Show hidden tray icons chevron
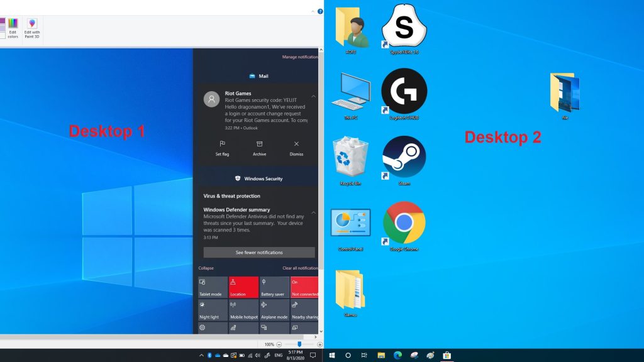 tap(201, 356)
